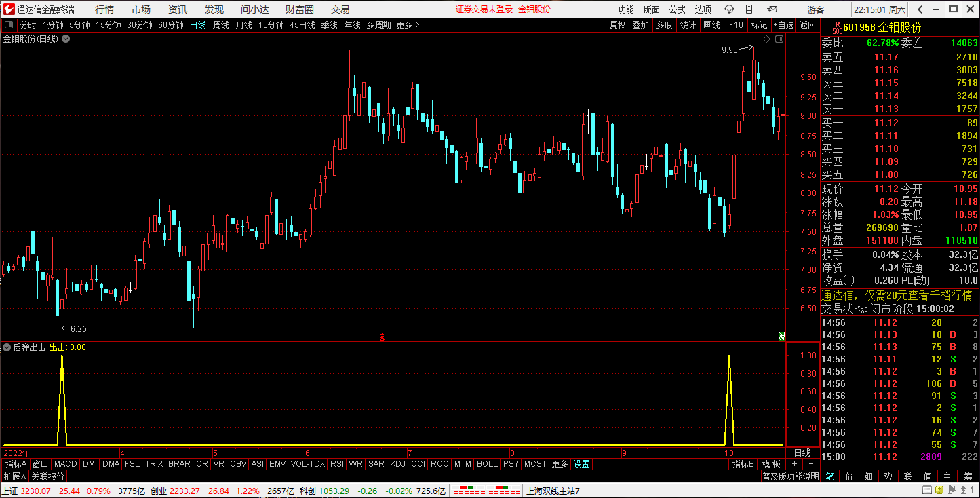Open the mobile phone icon in title bar
The image size is (980, 498).
pos(749,9)
